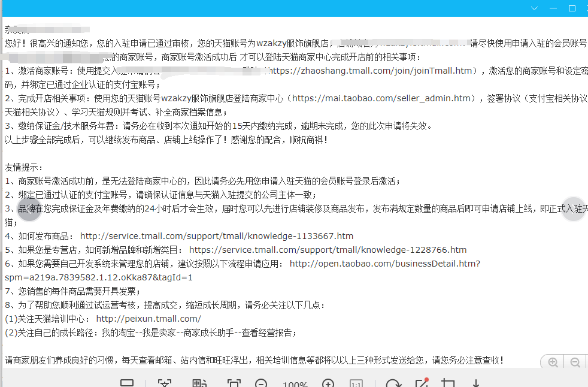Click the line about '缴纳保证金/技术服务年费'
The height and width of the screenshot is (387, 588).
tap(218, 126)
